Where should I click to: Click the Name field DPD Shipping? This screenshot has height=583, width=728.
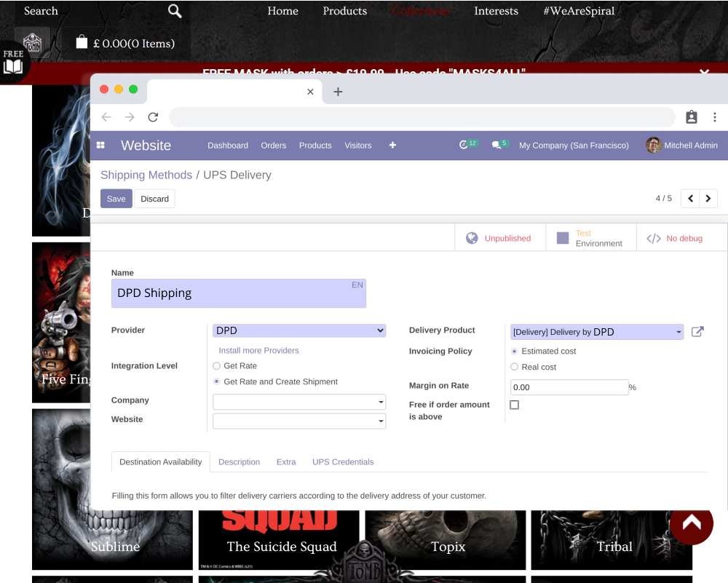point(239,293)
